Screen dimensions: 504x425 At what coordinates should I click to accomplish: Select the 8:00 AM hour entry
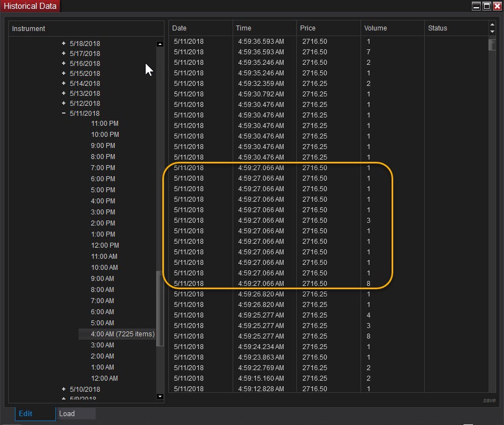click(x=102, y=290)
